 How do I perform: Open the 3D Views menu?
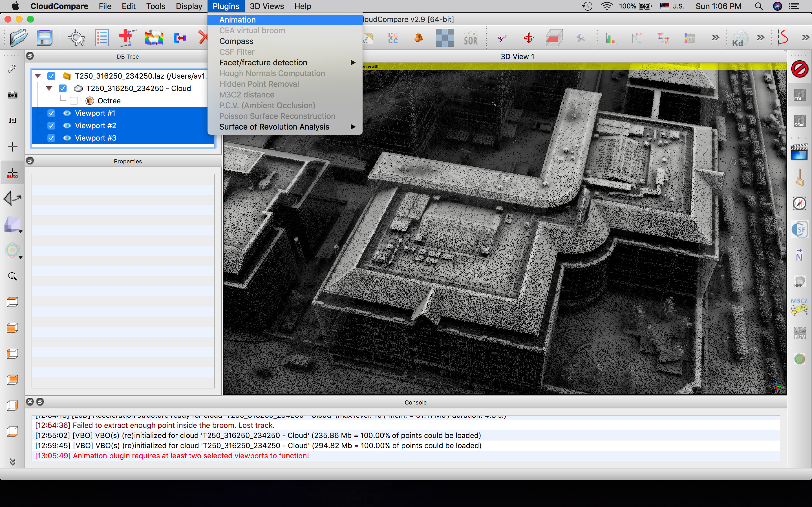266,6
